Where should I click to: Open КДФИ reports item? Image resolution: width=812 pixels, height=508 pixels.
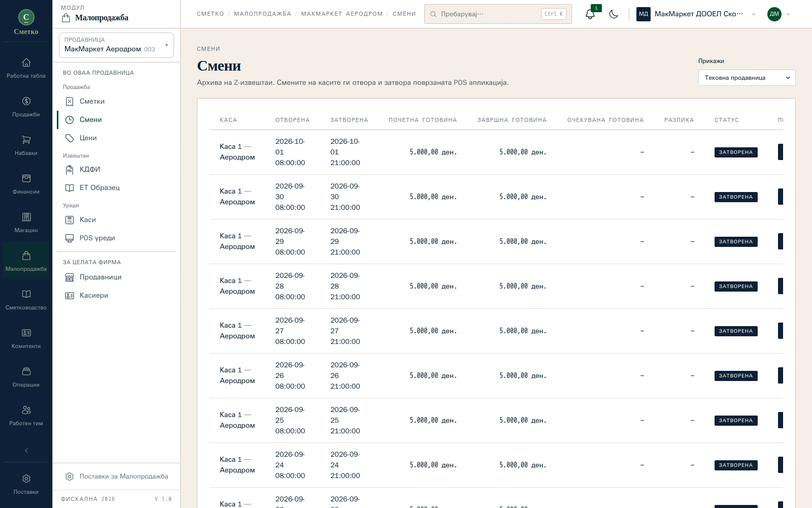tap(116, 170)
